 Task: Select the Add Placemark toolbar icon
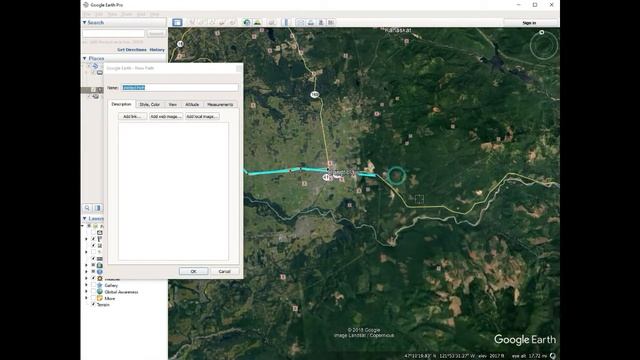point(191,22)
